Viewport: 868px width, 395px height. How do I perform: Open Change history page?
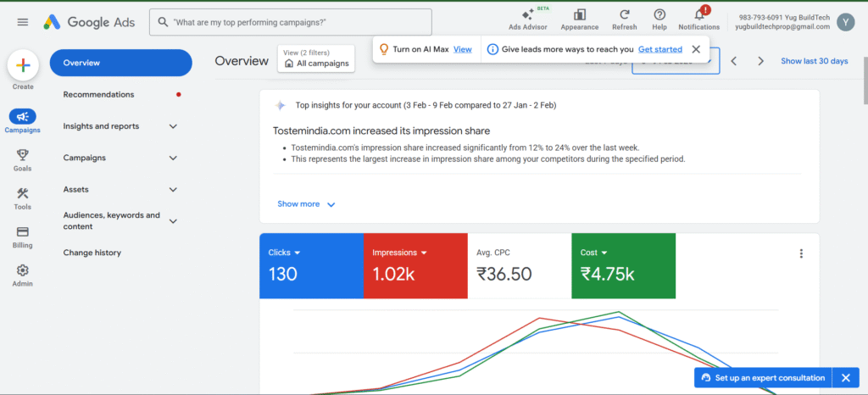pos(92,253)
